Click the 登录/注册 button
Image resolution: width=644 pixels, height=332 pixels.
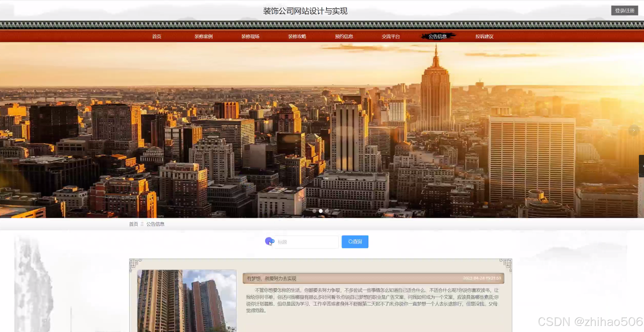(624, 10)
